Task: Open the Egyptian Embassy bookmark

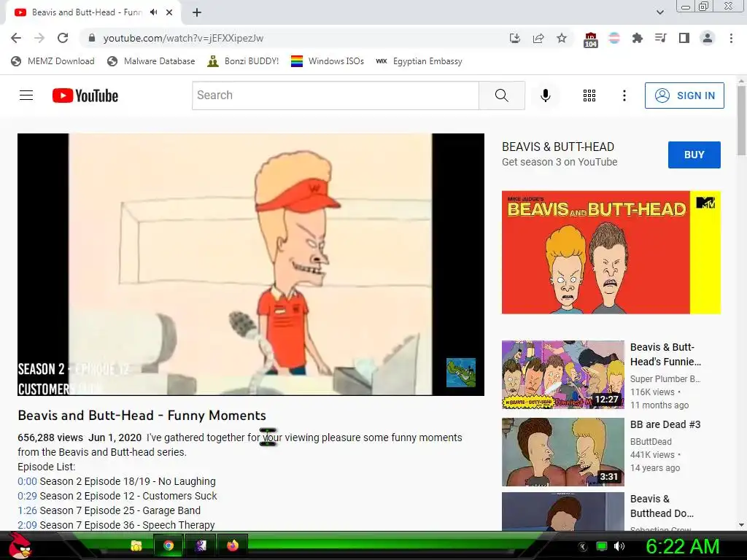Action: point(419,61)
